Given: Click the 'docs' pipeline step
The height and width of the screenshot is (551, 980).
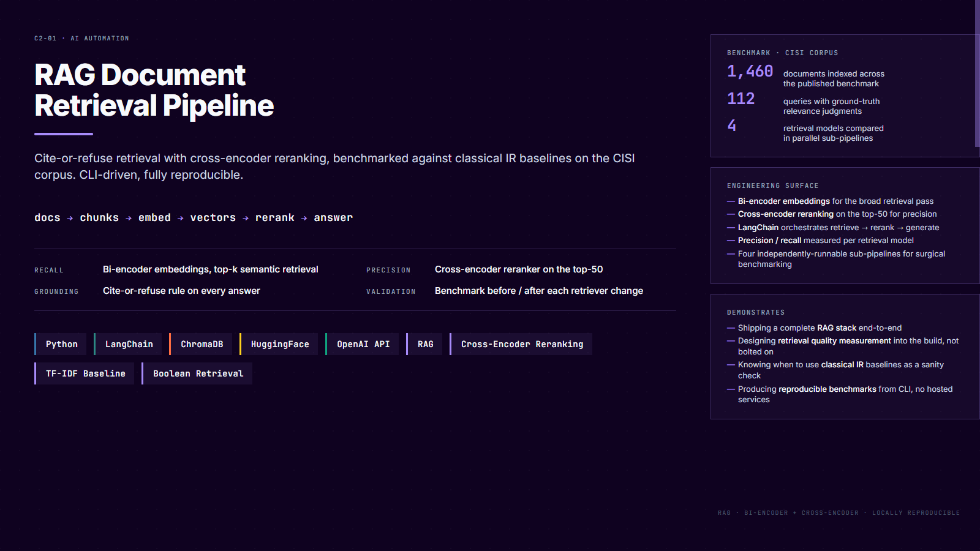Looking at the screenshot, I should pyautogui.click(x=47, y=217).
